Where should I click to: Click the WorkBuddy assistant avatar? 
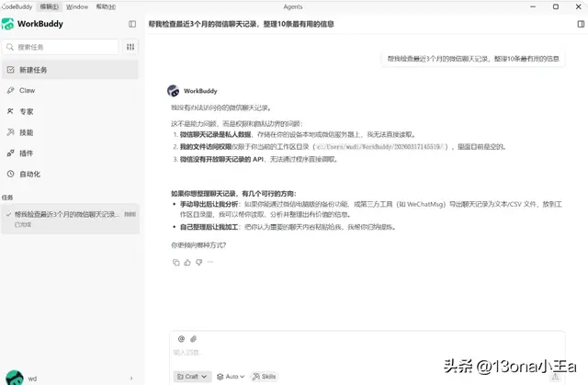coord(173,91)
